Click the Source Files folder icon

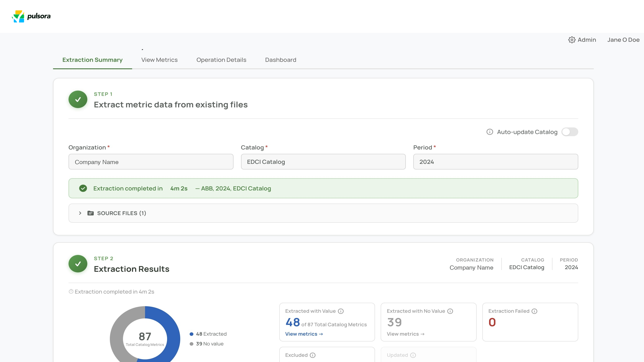click(91, 213)
